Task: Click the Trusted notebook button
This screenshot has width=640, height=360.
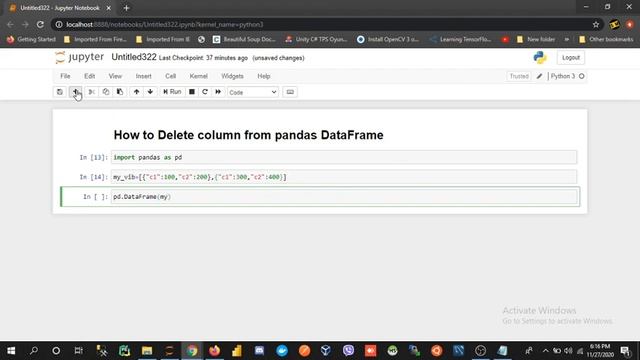Action: [519, 76]
